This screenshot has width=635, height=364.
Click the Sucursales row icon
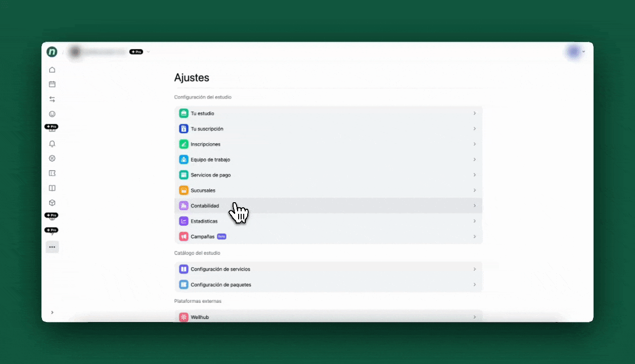point(184,191)
